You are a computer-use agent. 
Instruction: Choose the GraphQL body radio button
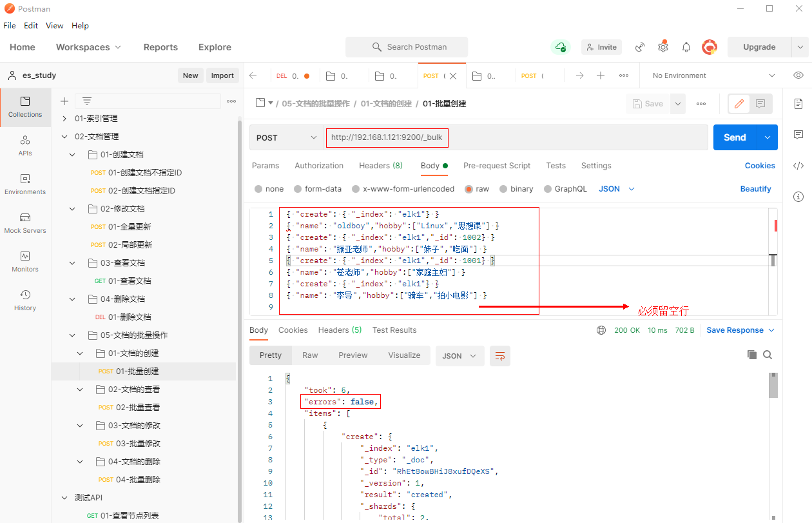pos(548,189)
